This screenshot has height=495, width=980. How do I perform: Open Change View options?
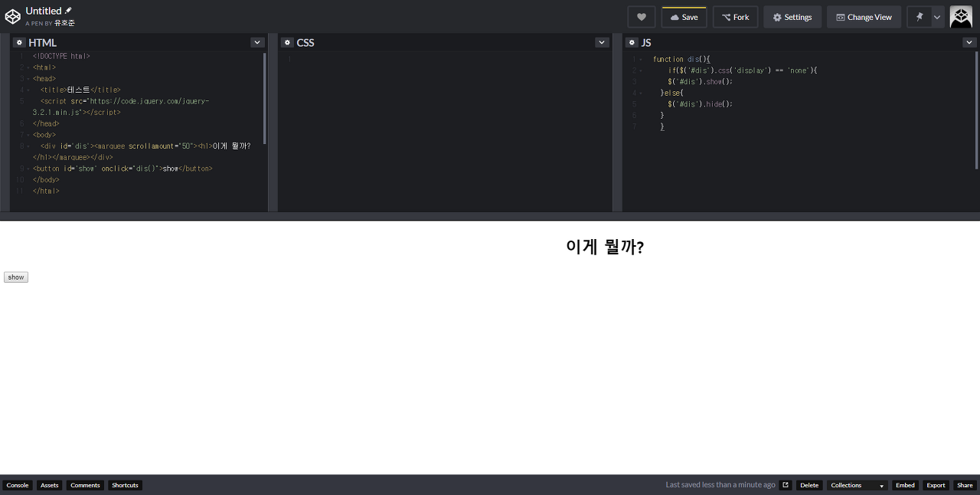point(864,17)
